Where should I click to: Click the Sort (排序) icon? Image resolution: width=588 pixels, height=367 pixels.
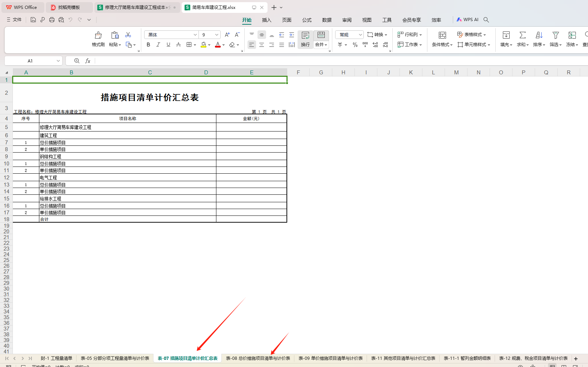(539, 35)
